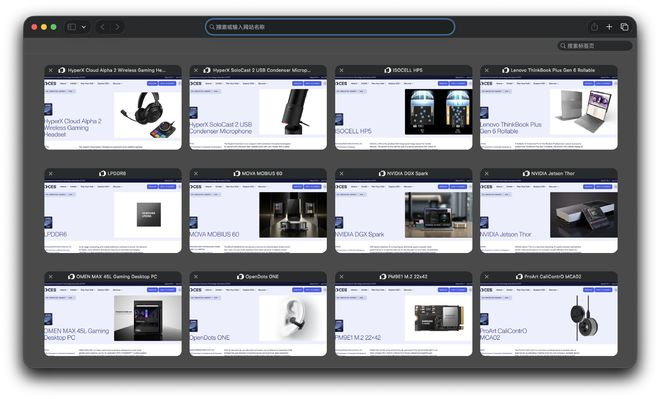The height and width of the screenshot is (399, 660).
Task: Close the ISOCELL HP5 tab
Action: point(341,70)
